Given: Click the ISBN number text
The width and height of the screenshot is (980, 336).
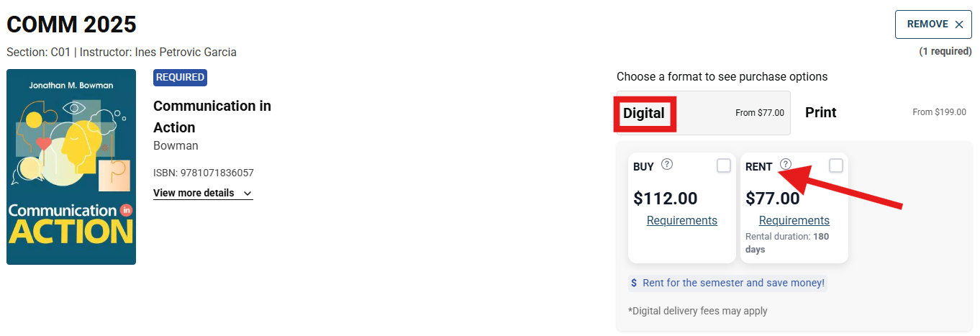Looking at the screenshot, I should coord(204,173).
